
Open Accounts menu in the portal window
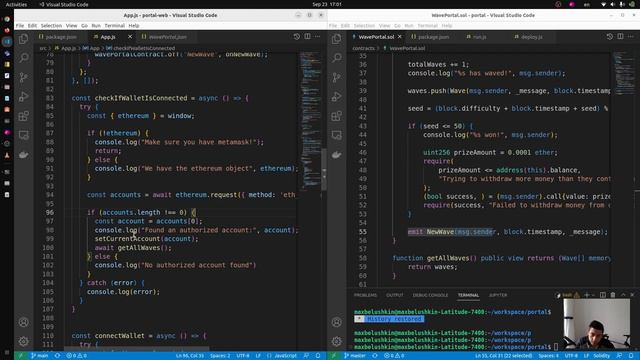337,322
